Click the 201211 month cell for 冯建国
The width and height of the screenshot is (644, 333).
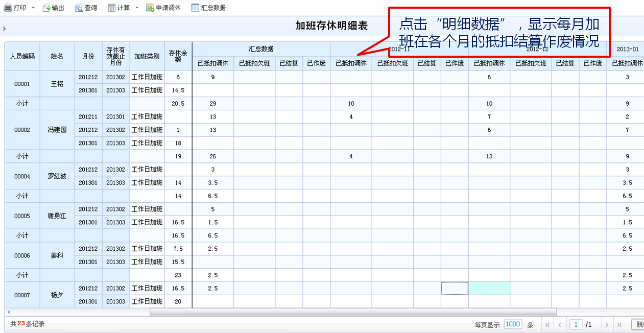(88, 117)
